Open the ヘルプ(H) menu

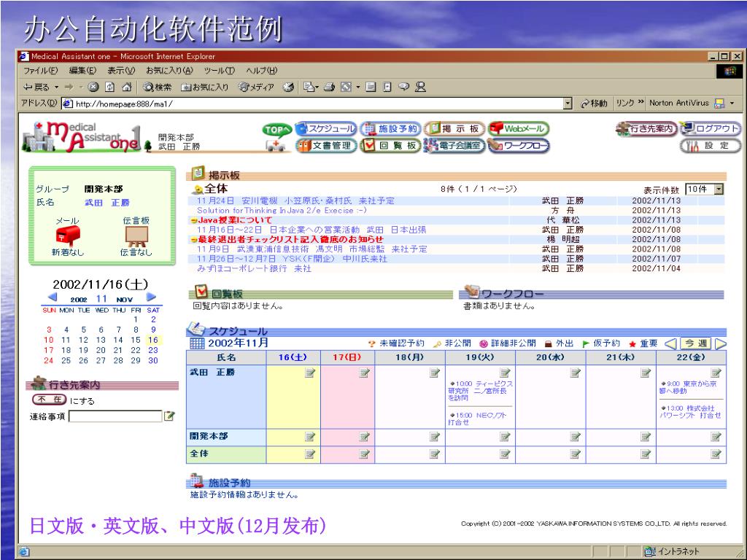coord(262,71)
